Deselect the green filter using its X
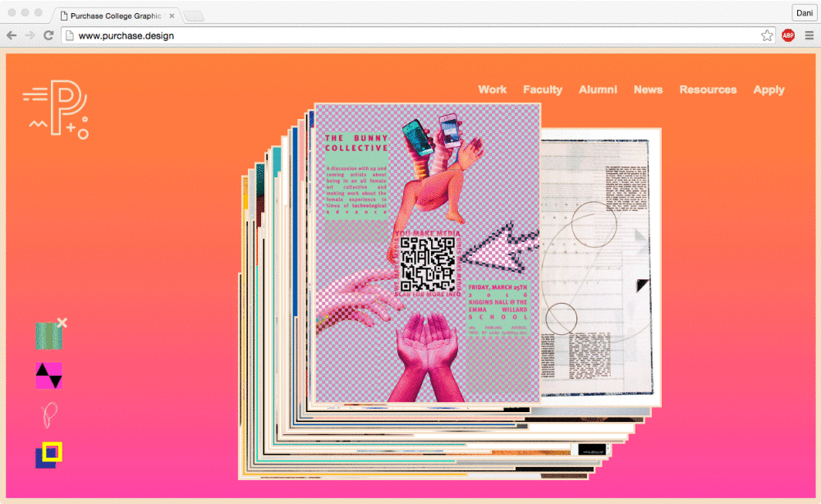This screenshot has width=821, height=504. [x=62, y=322]
